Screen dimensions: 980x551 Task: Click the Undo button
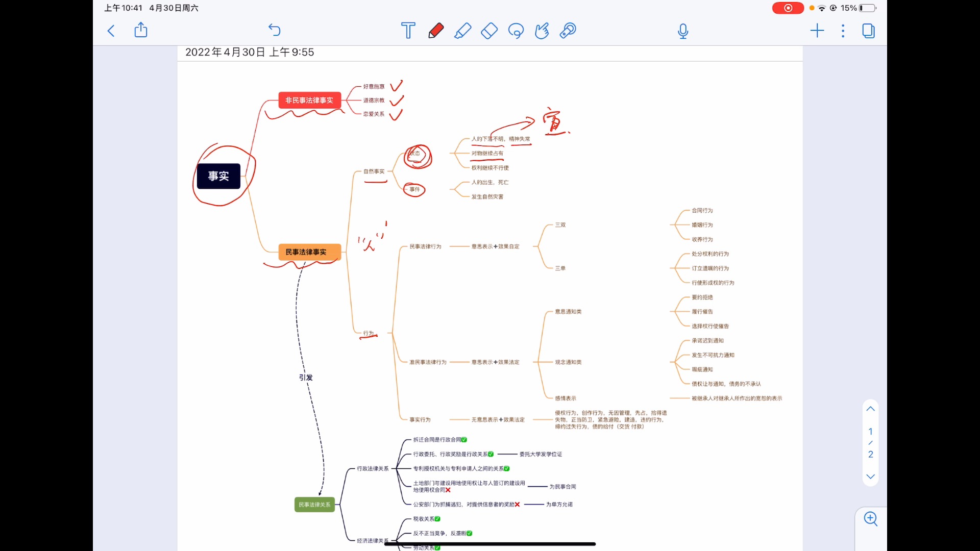pyautogui.click(x=274, y=30)
